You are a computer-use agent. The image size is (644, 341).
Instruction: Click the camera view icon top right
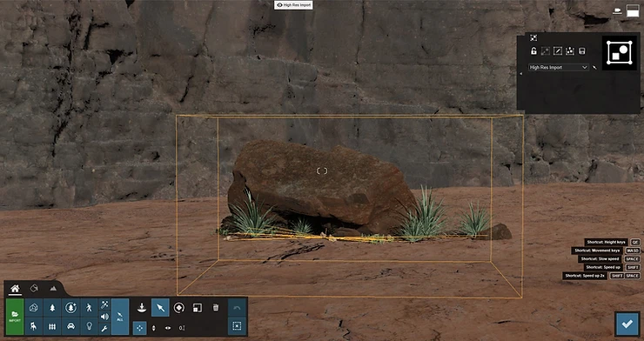pyautogui.click(x=617, y=11)
